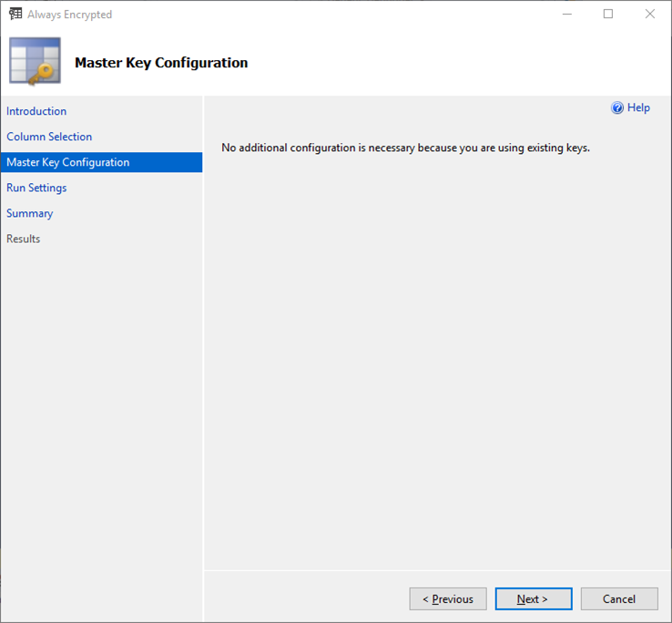This screenshot has height=623, width=672.
Task: Open the Help link text
Action: [639, 108]
